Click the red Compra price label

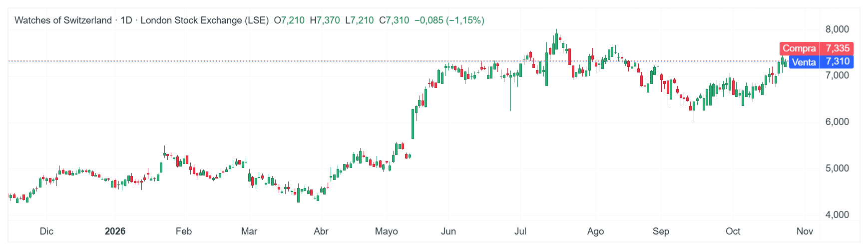(x=817, y=48)
